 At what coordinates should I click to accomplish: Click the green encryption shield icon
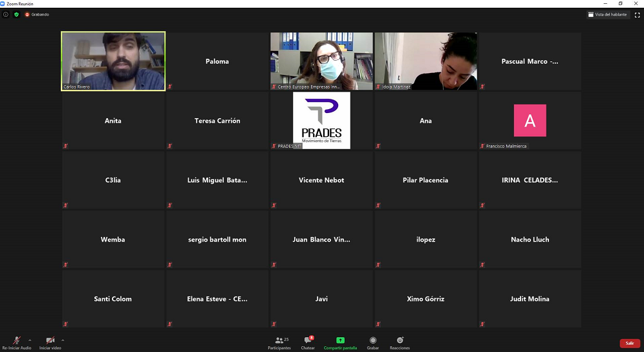click(x=16, y=14)
